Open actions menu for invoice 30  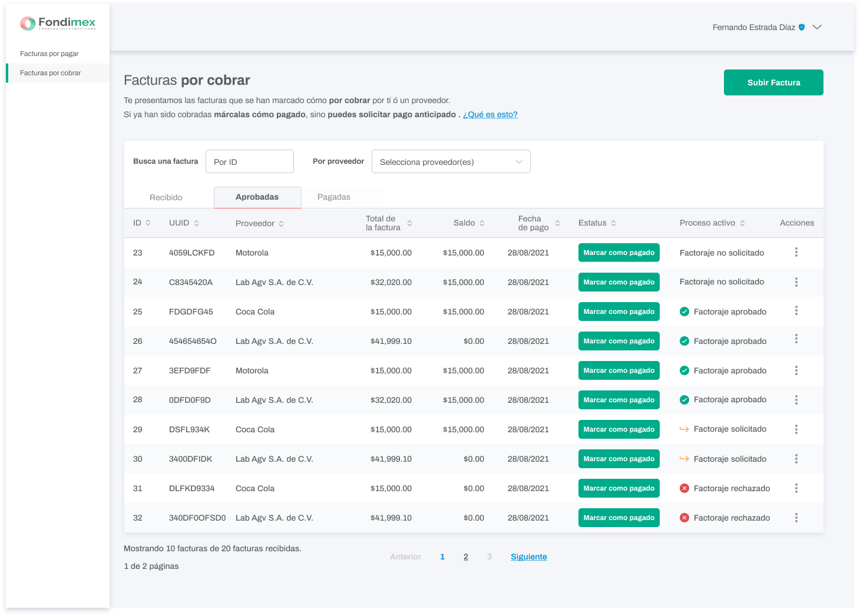796,458
